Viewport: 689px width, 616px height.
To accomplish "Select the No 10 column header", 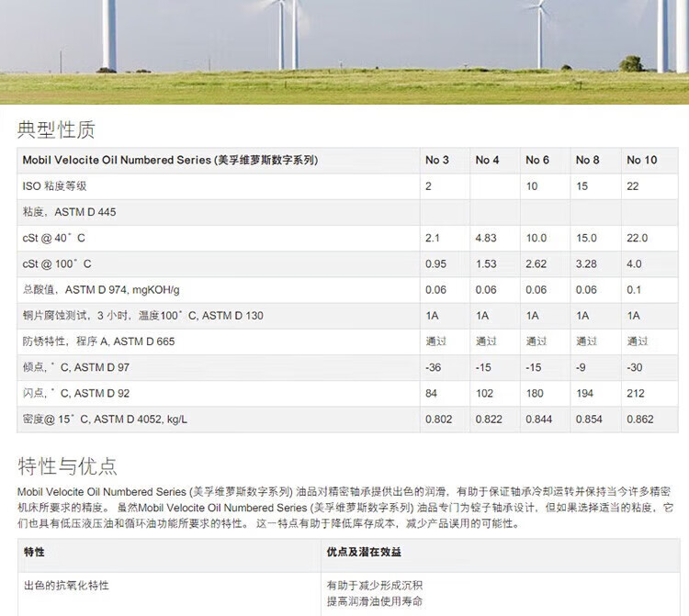I will pos(642,160).
